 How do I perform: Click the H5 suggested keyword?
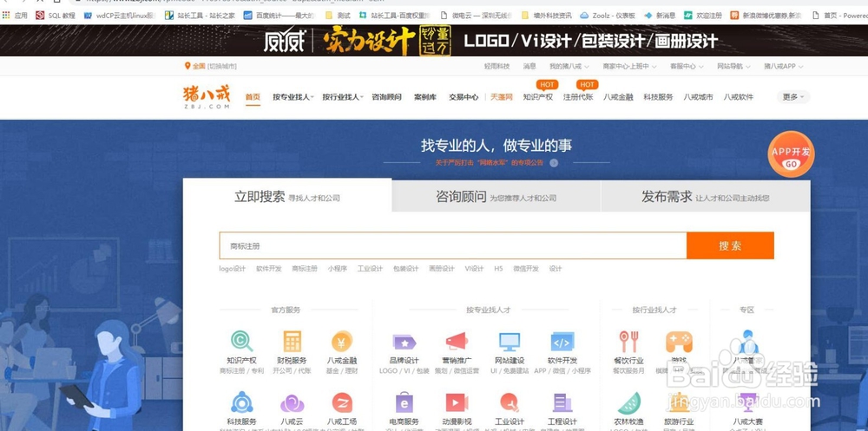(x=498, y=268)
